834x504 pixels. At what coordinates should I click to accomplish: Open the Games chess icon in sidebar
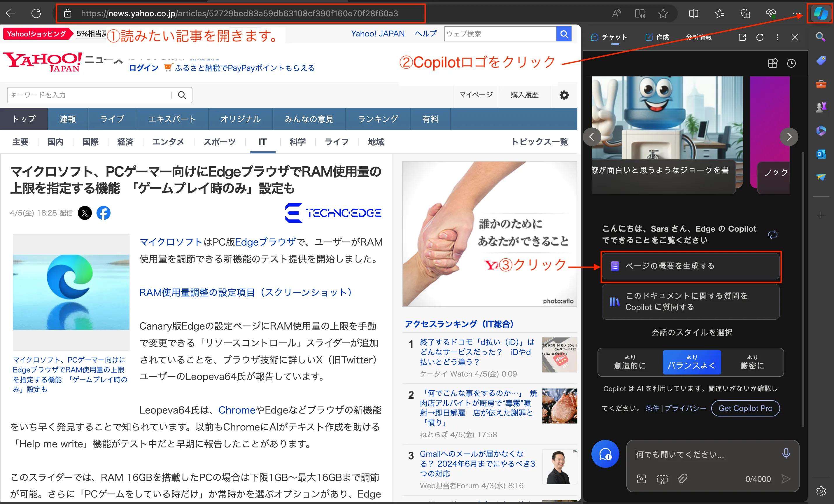coord(821,107)
